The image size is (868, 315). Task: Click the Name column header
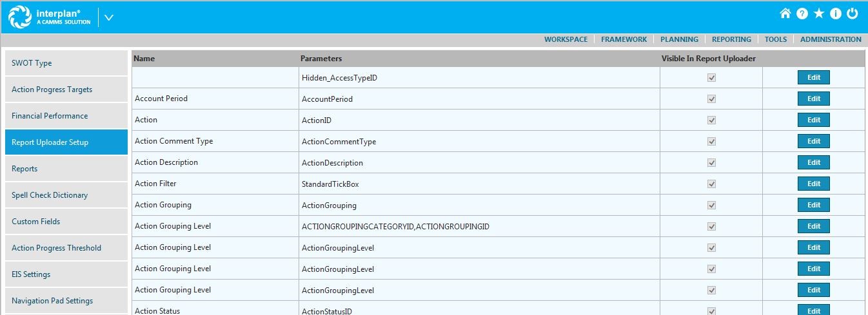point(144,59)
